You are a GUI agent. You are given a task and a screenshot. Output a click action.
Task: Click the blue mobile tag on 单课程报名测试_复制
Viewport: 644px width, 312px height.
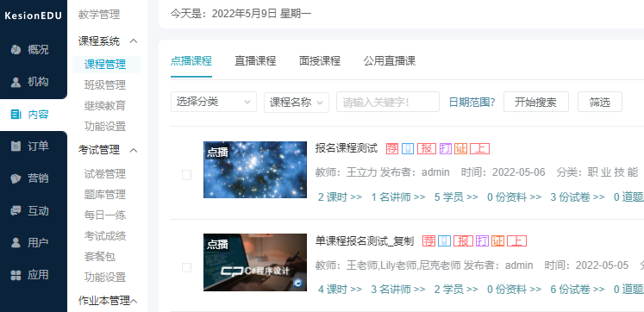(444, 241)
